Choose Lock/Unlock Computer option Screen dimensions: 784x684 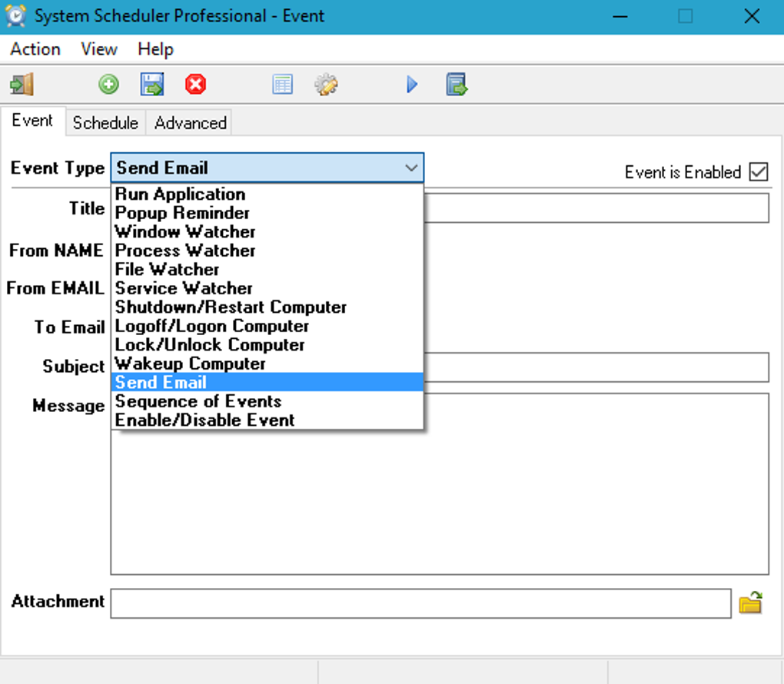(x=267, y=345)
